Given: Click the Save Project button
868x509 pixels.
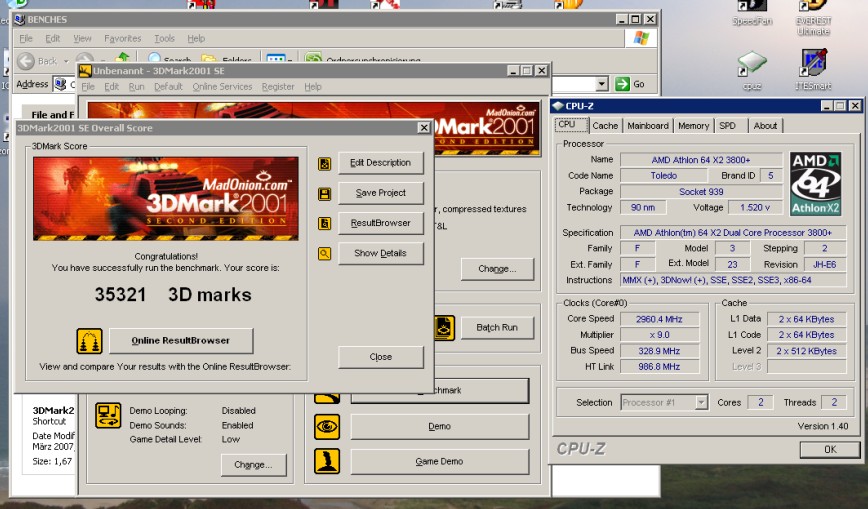Looking at the screenshot, I should tap(381, 193).
